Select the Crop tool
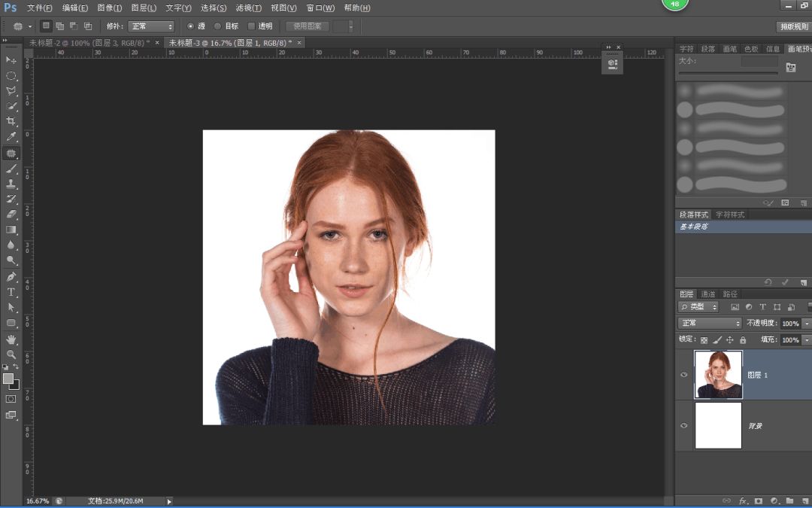 point(11,121)
